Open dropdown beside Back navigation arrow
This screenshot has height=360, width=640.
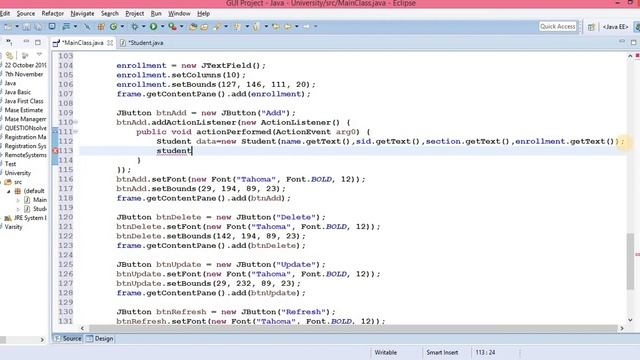point(297,27)
